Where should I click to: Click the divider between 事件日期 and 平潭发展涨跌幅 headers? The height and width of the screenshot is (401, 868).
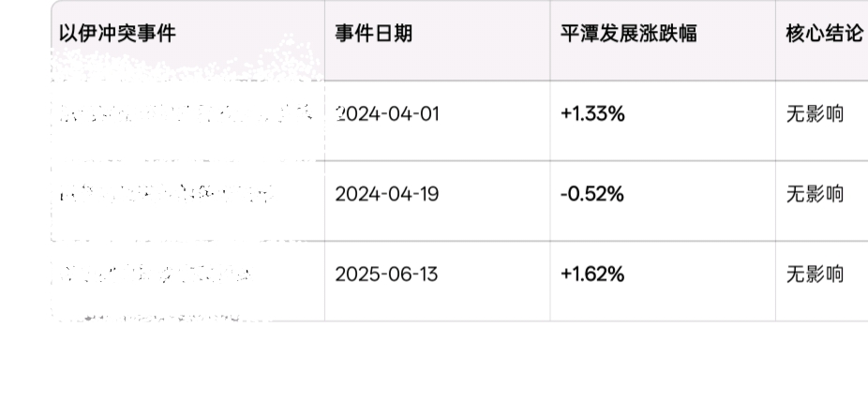pyautogui.click(x=550, y=35)
